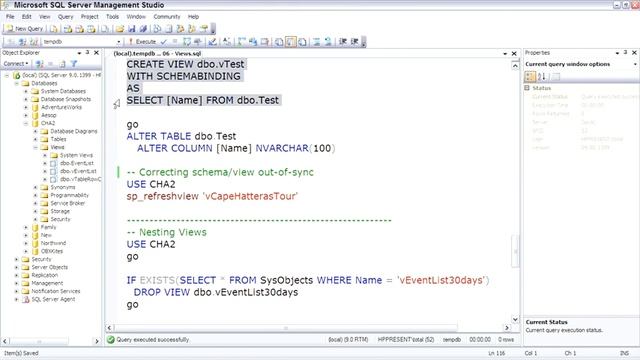Image resolution: width=640 pixels, height=360 pixels.
Task: Parse the query with checkmark icon
Action: click(164, 41)
